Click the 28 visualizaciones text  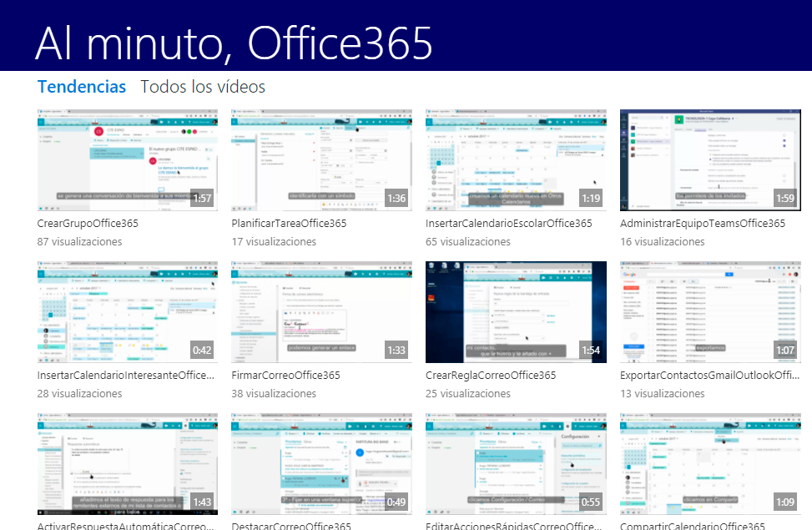[80, 394]
